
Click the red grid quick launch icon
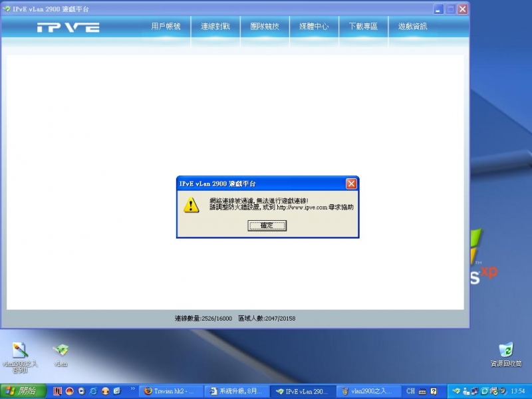pos(57,391)
